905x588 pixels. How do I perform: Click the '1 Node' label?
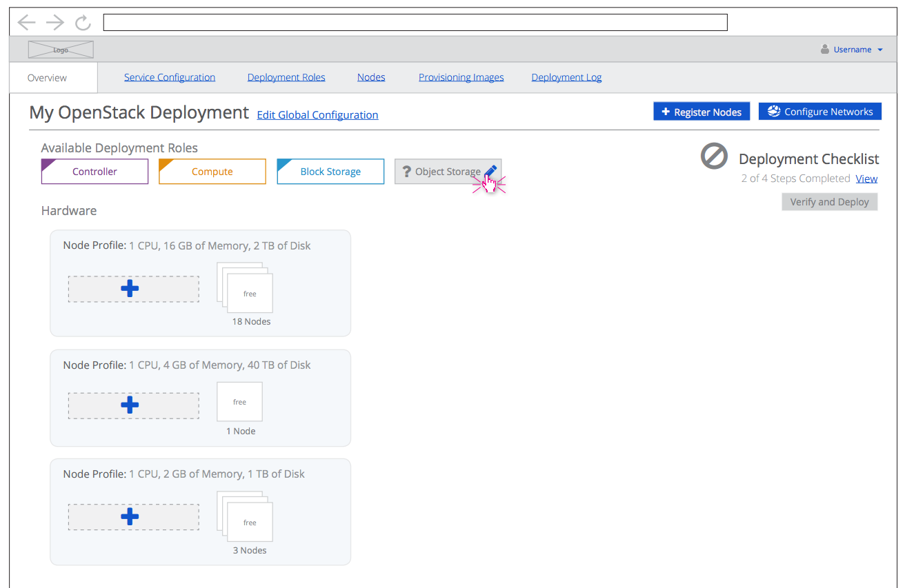(x=241, y=431)
